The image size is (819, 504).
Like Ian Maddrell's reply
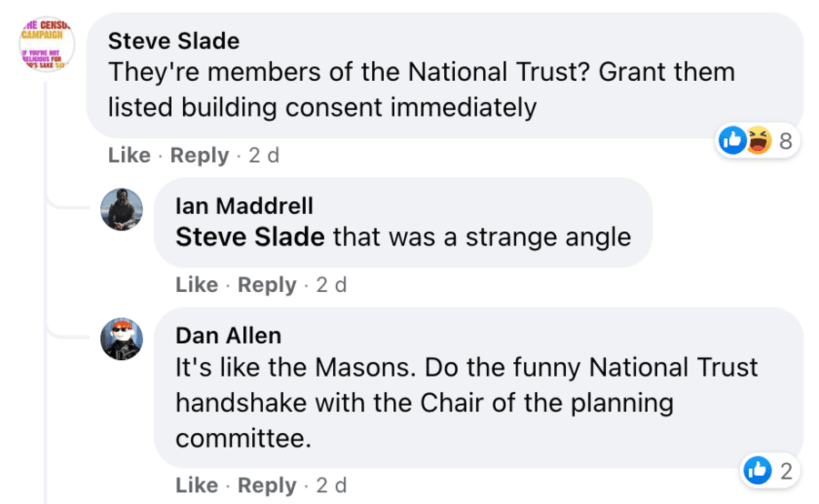[x=197, y=285]
